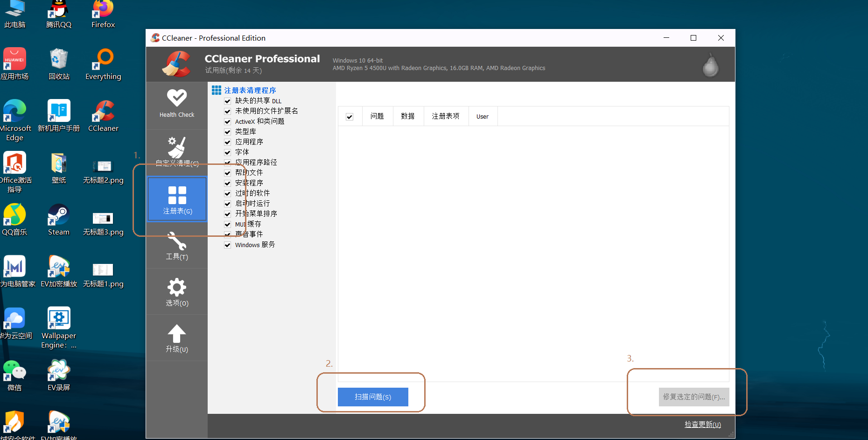
Task: Open the Tools (工具) section
Action: point(177,246)
